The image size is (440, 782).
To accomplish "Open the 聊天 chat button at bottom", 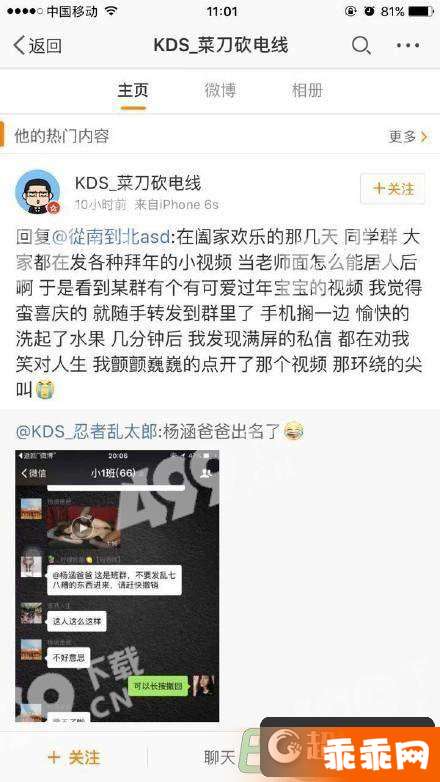I will (220, 758).
